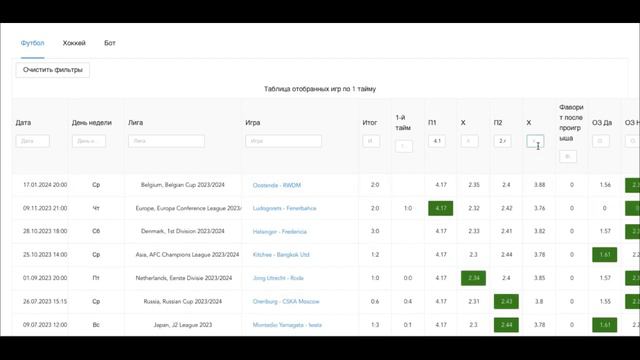Open the Orenburg - CSKA Moscow game link
Image resolution: width=640 pixels, height=360 pixels.
click(286, 301)
